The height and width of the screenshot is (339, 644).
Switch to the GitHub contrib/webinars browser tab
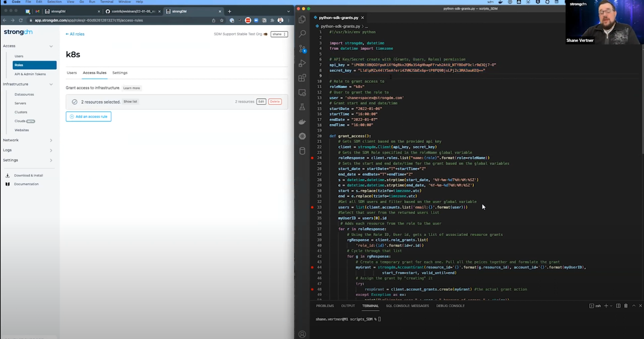(133, 11)
